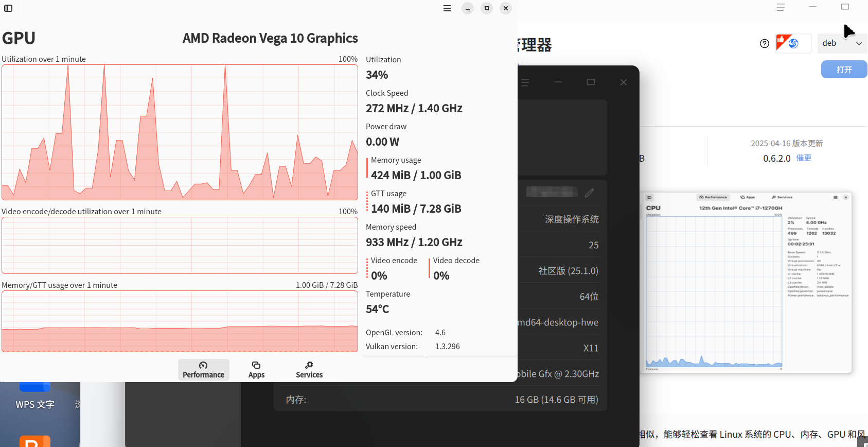
Task: Click the 'Video decode' label
Action: (x=456, y=261)
